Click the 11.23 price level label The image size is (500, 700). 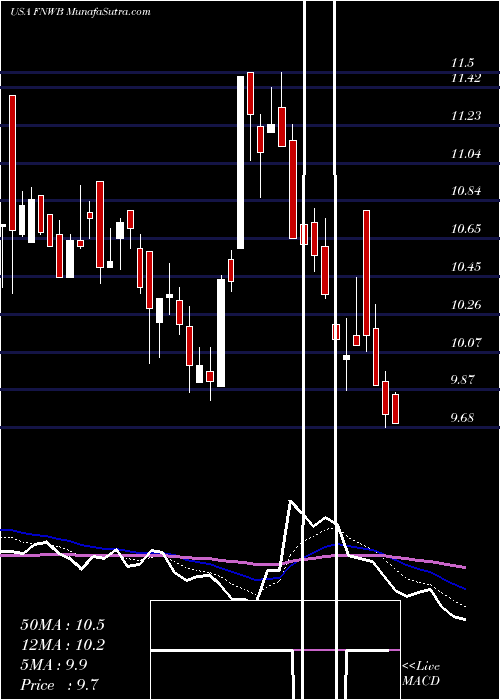(x=466, y=116)
